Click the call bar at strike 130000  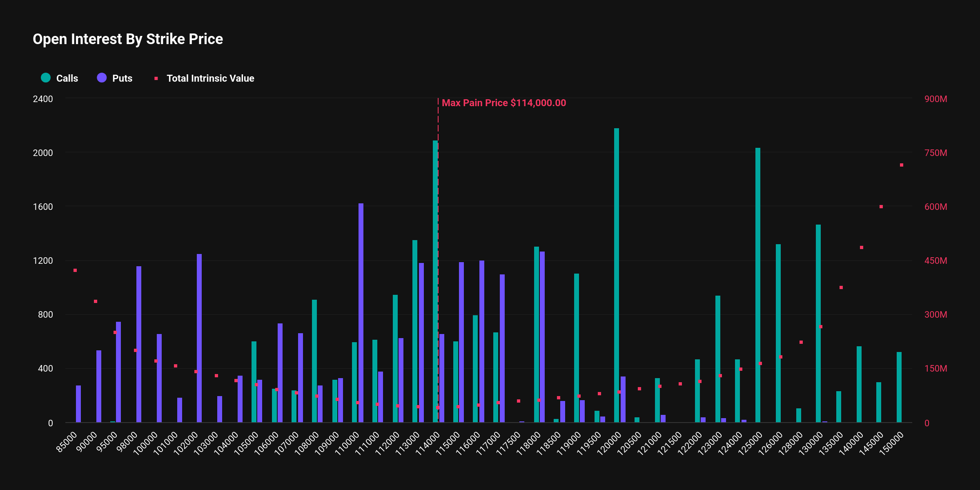click(818, 323)
